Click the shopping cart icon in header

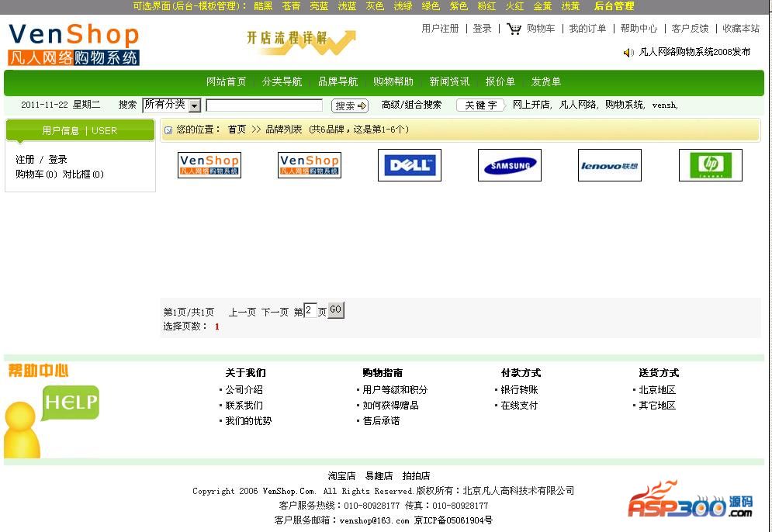(x=514, y=29)
